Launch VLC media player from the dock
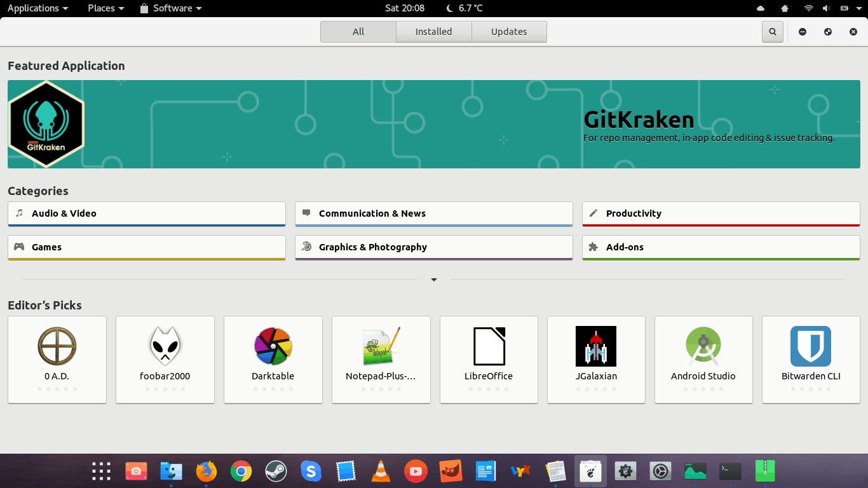This screenshot has width=868, height=488. pos(381,471)
